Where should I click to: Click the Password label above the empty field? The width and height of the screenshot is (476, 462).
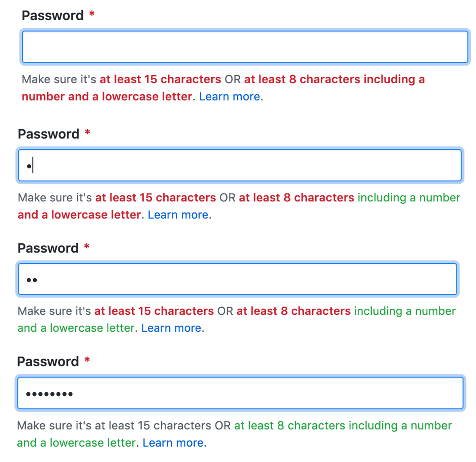click(53, 16)
